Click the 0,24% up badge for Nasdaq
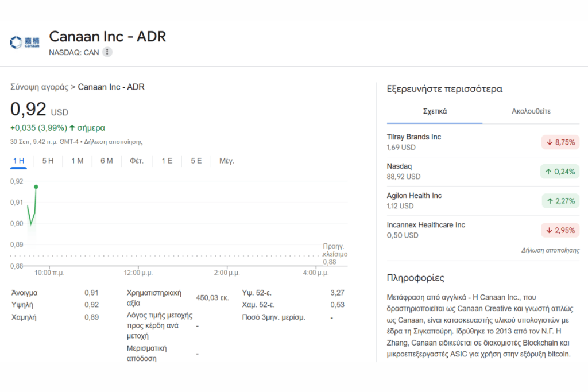This screenshot has width=588, height=392. [x=559, y=172]
